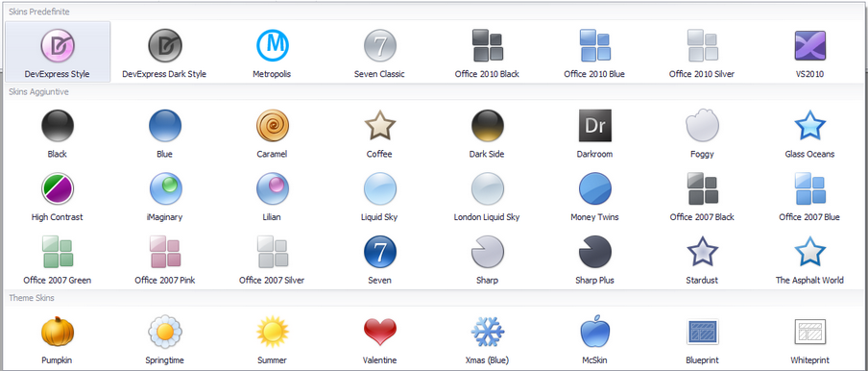The width and height of the screenshot is (868, 371).
Task: Choose the Office 2007 Blue skin
Action: [x=809, y=196]
